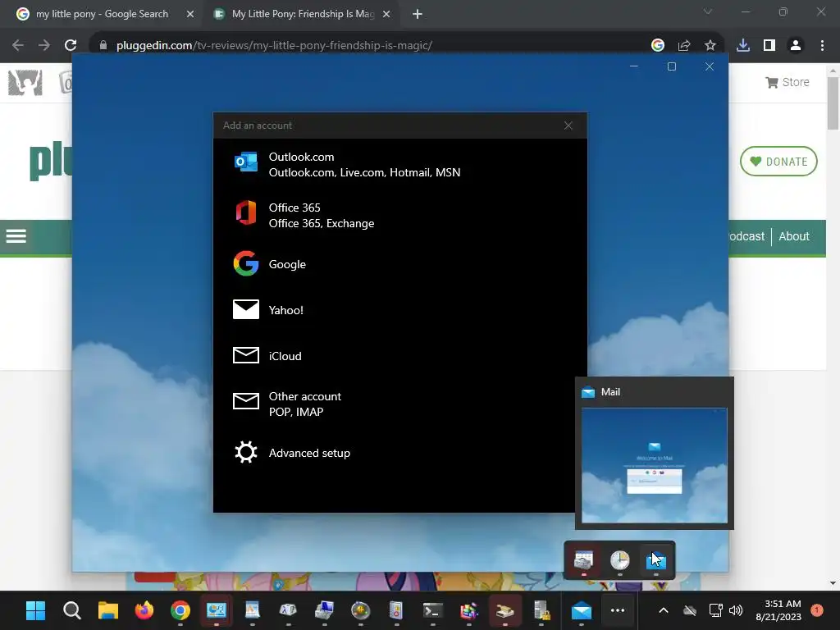Open the About menu on Plugged In
This screenshot has width=840, height=630.
point(794,236)
